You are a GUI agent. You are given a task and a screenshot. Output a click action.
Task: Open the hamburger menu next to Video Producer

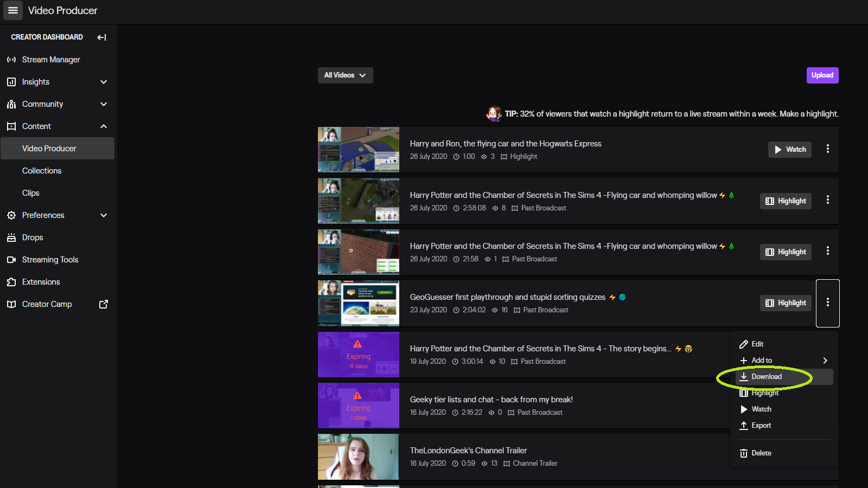tap(13, 10)
